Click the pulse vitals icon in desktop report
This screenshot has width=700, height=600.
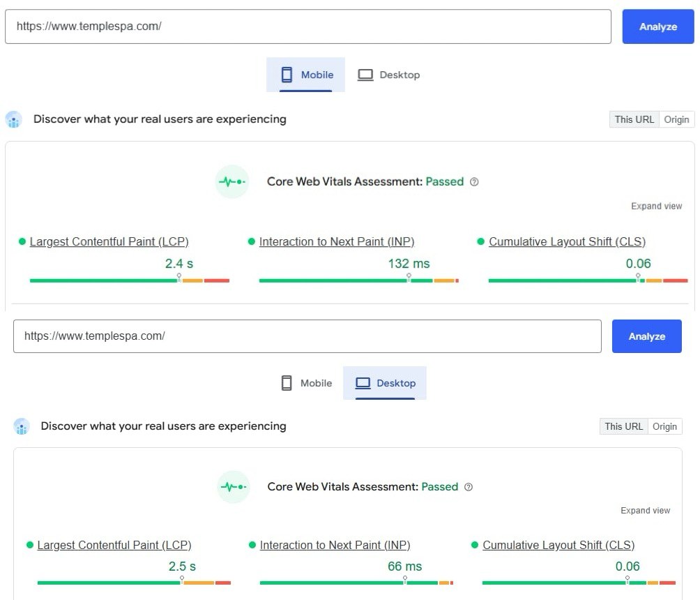tap(234, 486)
